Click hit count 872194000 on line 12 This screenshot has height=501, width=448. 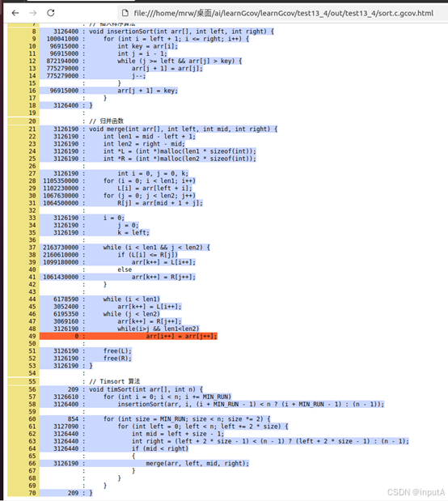coord(62,61)
